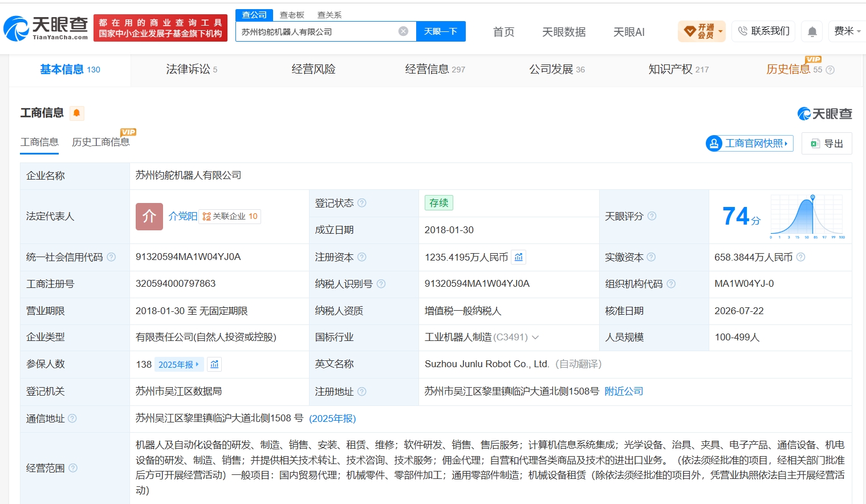Click the info icon after 658.3844万人民币
The image size is (866, 504).
[800, 257]
